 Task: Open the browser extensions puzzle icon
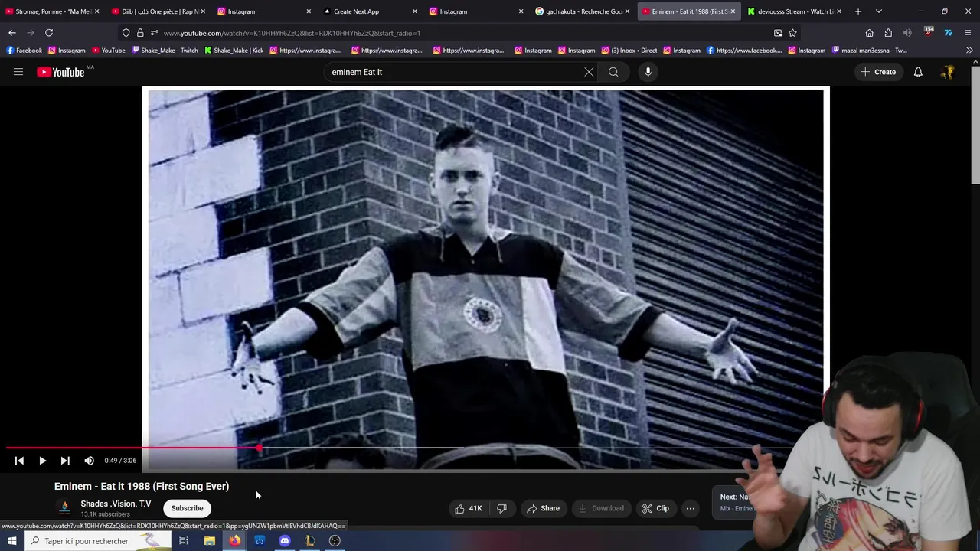pos(888,33)
